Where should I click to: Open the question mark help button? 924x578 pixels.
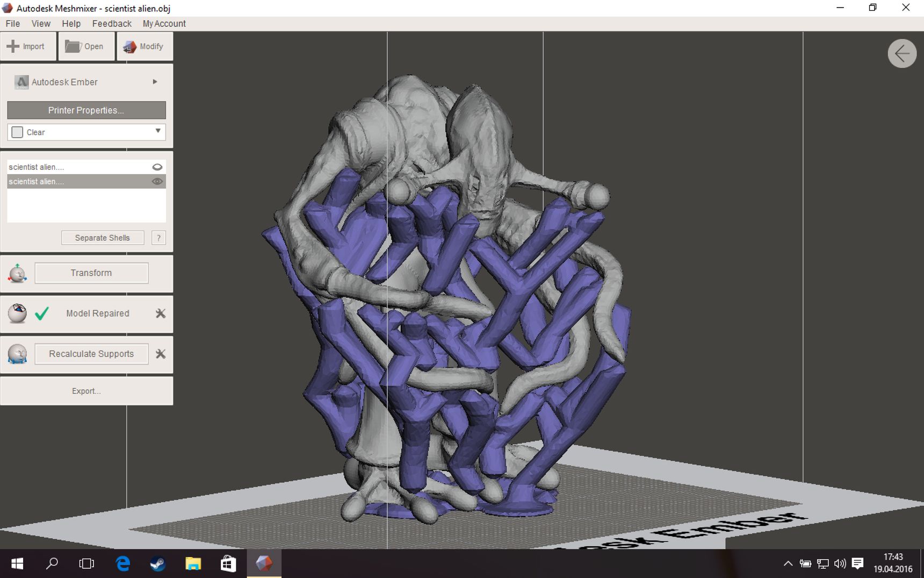pyautogui.click(x=158, y=238)
